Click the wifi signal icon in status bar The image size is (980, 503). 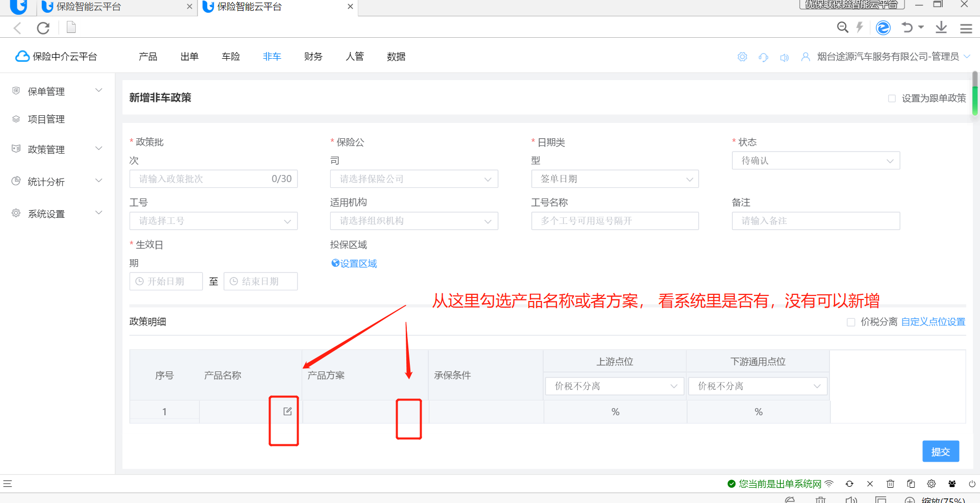click(829, 484)
